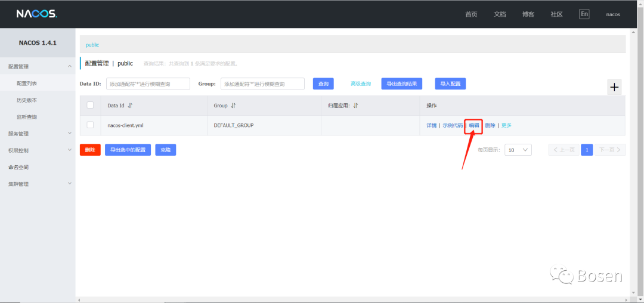Click the DEFAULT_GROUP cell
Screen dimensions: 644x303
click(234, 125)
